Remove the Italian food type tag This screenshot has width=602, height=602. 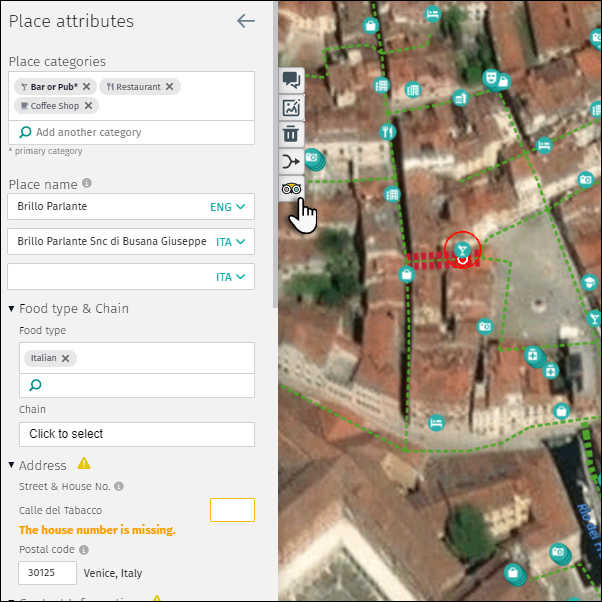(66, 358)
